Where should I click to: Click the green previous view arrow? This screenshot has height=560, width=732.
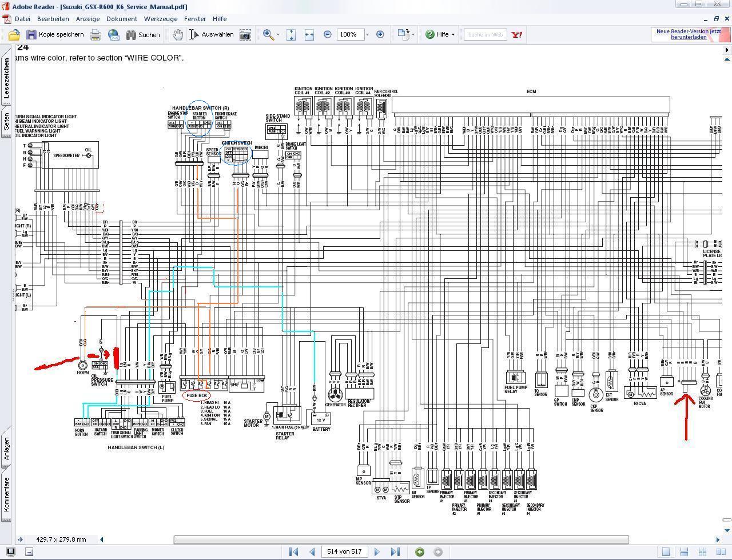pyautogui.click(x=420, y=552)
